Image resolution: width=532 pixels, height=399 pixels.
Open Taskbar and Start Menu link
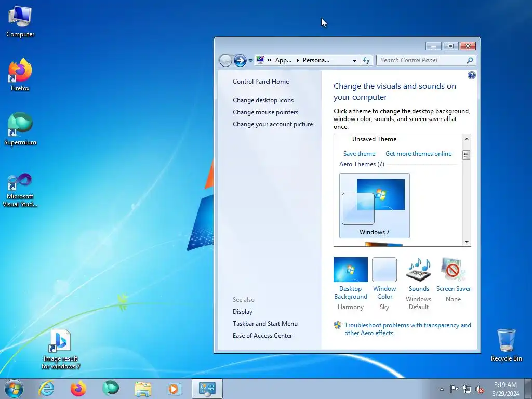(265, 324)
